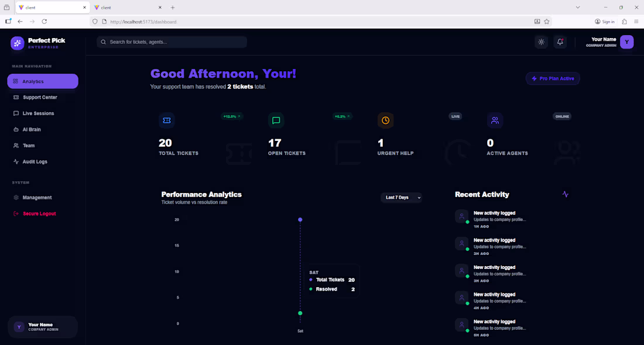Image resolution: width=644 pixels, height=345 pixels.
Task: Open the notifications bell icon
Action: point(560,42)
